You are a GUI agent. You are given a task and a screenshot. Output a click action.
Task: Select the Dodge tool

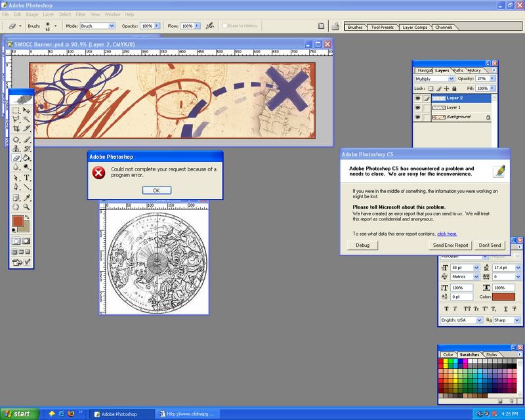pos(26,167)
